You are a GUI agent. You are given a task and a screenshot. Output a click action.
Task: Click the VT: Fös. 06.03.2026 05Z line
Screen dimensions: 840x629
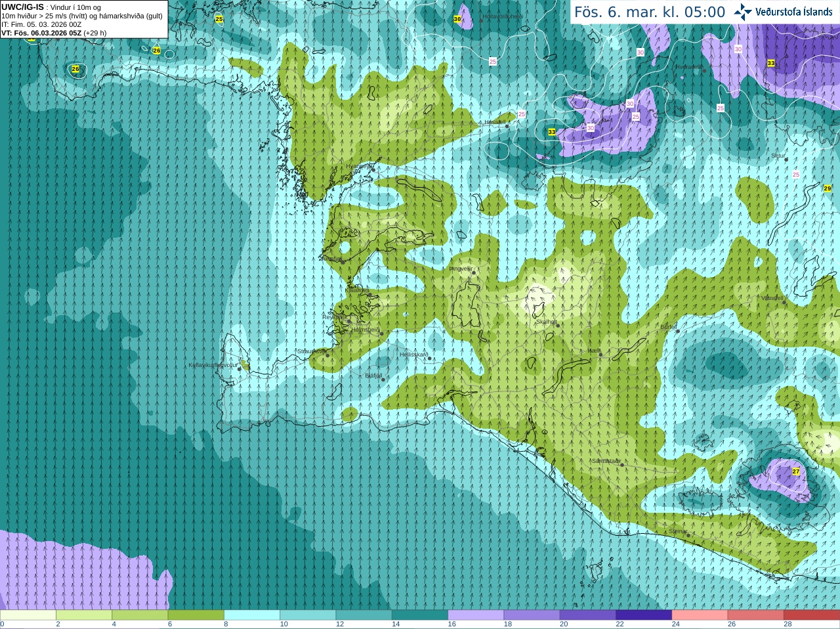click(x=54, y=33)
